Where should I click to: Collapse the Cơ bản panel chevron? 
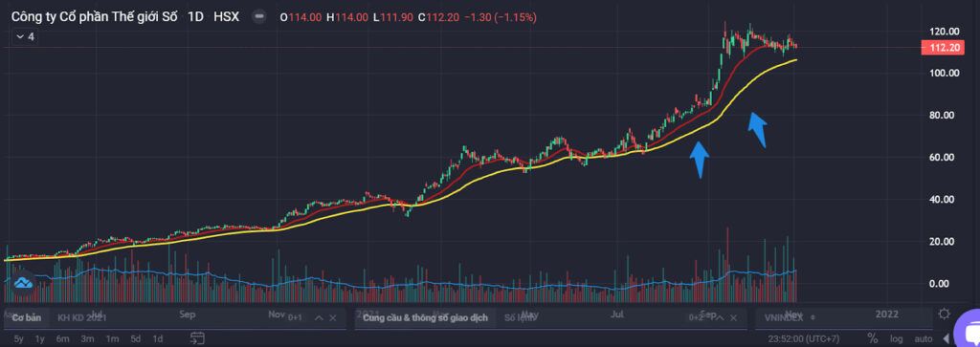click(x=319, y=317)
